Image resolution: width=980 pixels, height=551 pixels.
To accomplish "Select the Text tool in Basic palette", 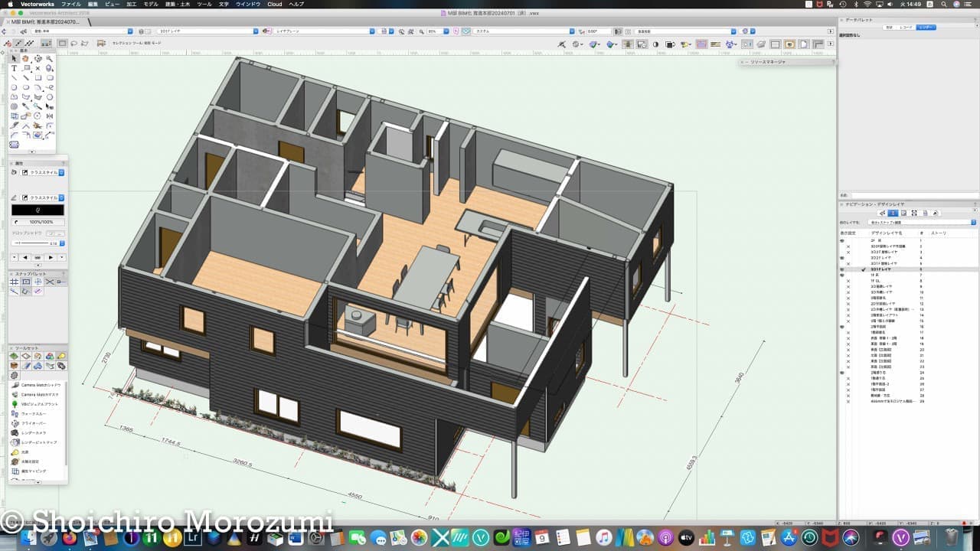I will (x=14, y=68).
